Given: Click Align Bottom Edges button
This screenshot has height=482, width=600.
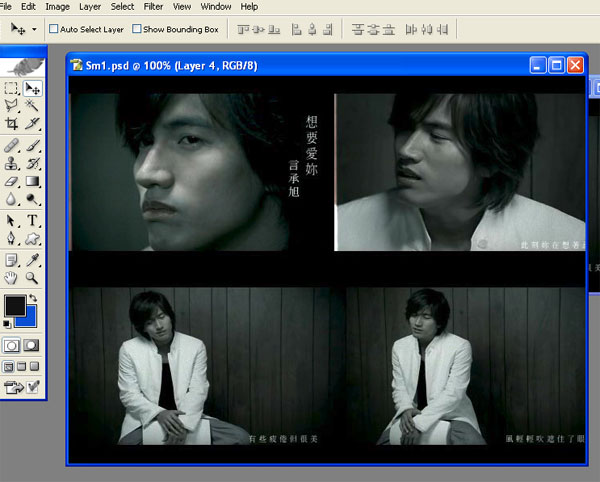Looking at the screenshot, I should [274, 29].
